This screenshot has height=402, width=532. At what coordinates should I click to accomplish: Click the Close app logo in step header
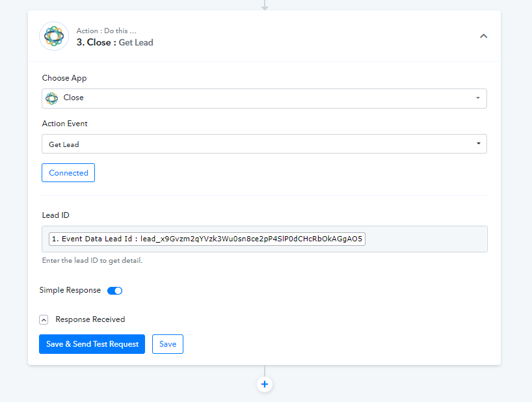click(54, 36)
